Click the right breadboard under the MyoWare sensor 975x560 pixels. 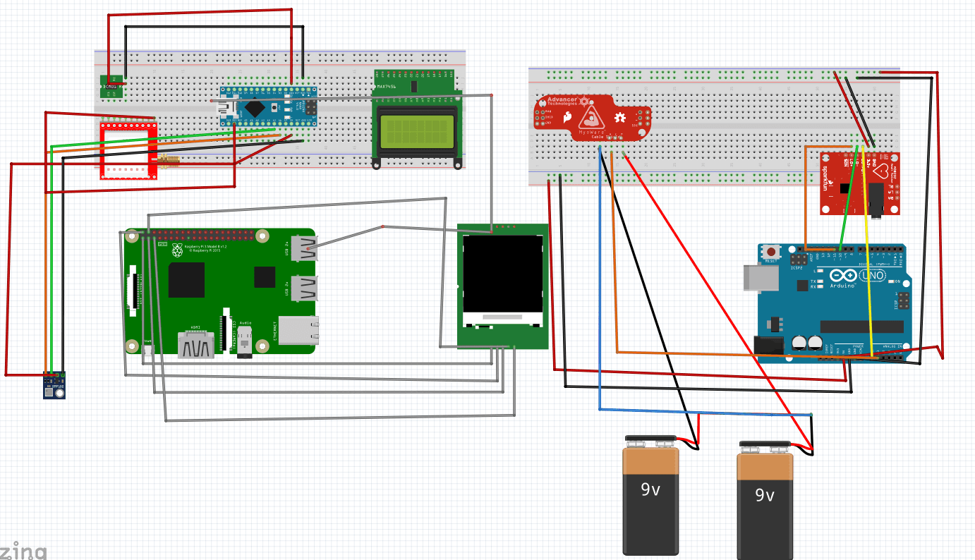714,126
